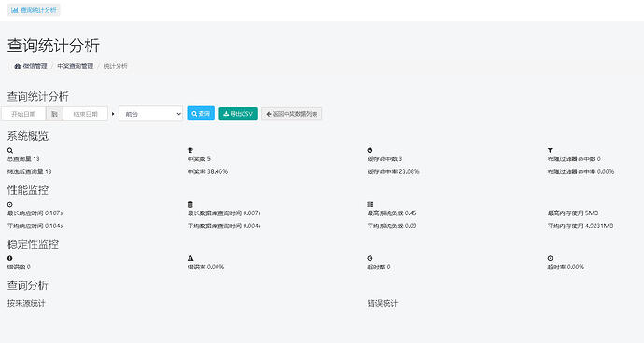This screenshot has width=644, height=343.
Task: Click the warning triangle icon above 错误率
Action: coord(190,258)
